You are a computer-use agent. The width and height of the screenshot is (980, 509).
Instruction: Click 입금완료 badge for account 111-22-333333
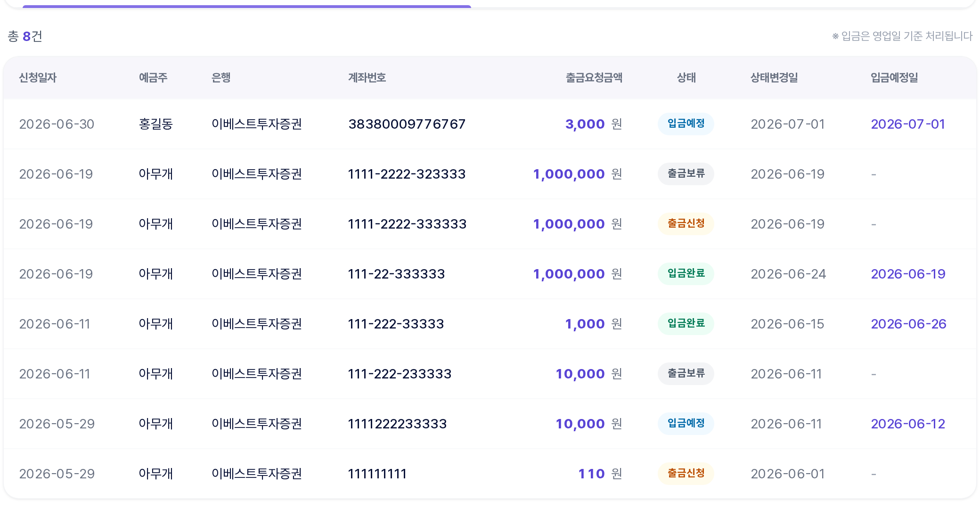686,274
